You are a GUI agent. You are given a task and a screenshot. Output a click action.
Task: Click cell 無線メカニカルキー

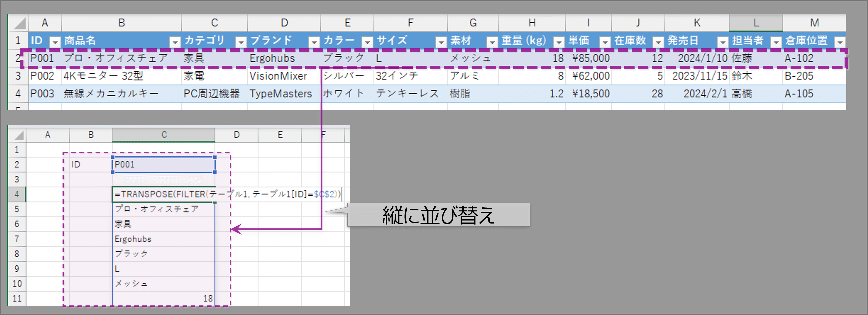122,94
